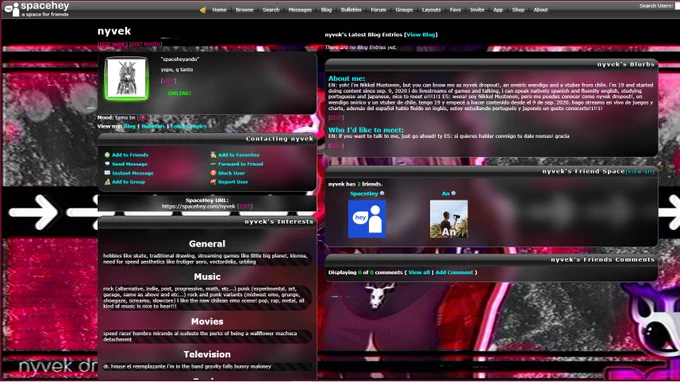This screenshot has width=680, height=382.
Task: Open About in the navigation bar
Action: click(x=540, y=10)
